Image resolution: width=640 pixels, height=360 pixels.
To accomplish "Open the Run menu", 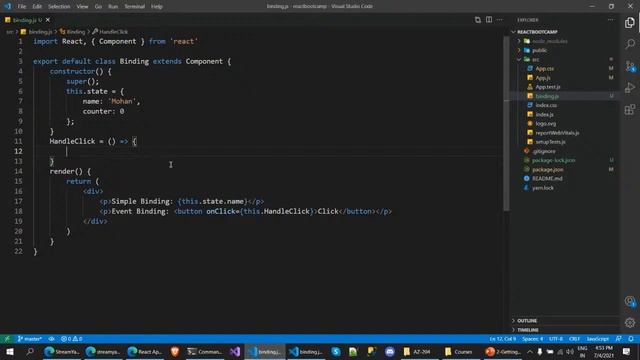I will 113,7.
